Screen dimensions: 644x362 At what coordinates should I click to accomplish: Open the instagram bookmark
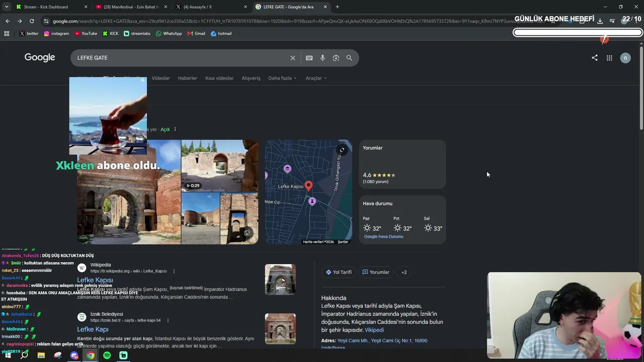56,34
